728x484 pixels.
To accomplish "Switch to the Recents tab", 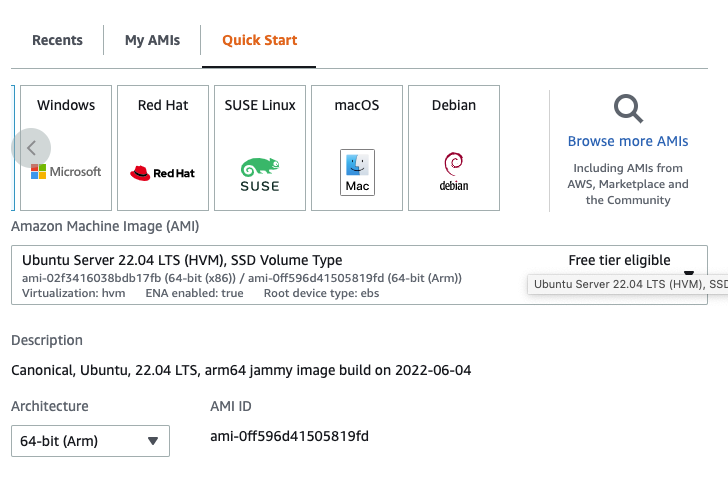I will (x=57, y=40).
